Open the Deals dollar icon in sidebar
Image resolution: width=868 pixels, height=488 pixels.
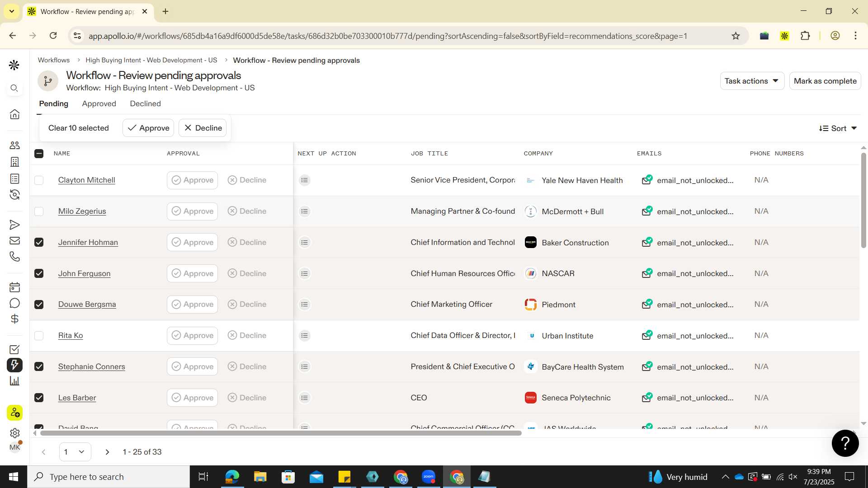pos(14,319)
